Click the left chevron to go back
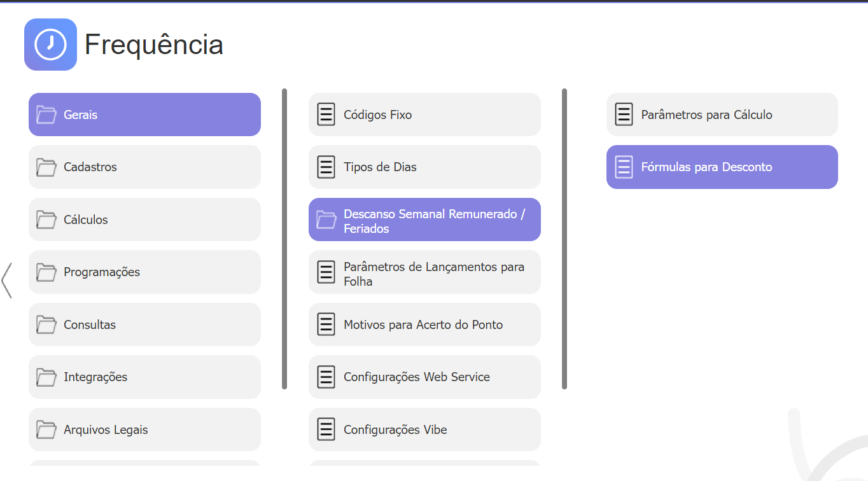Image resolution: width=868 pixels, height=481 pixels. 6,281
